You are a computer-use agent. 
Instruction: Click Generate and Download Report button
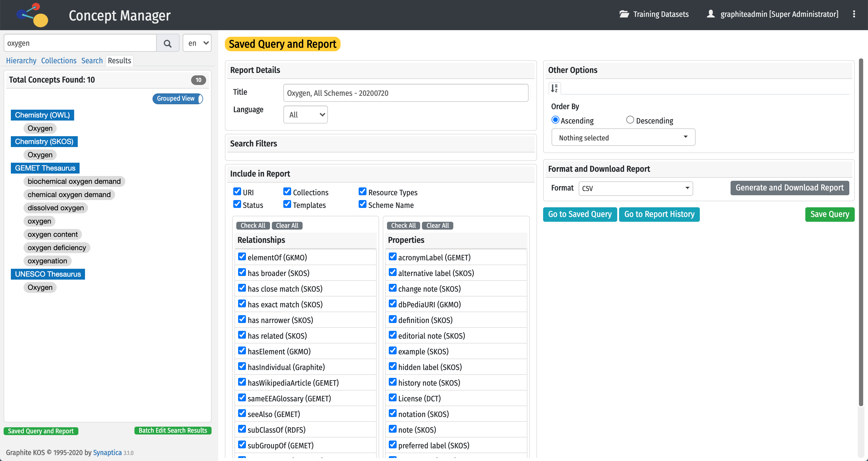789,188
